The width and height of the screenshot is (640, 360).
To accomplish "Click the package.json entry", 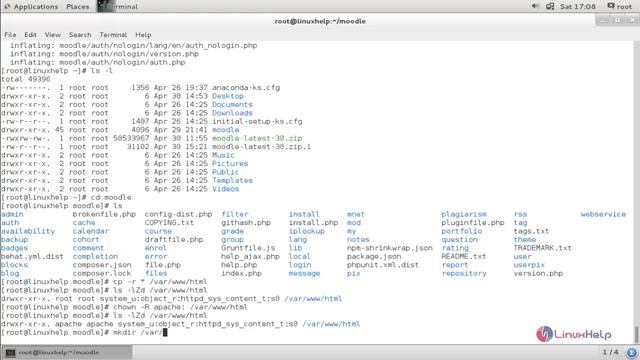I will 374,256.
